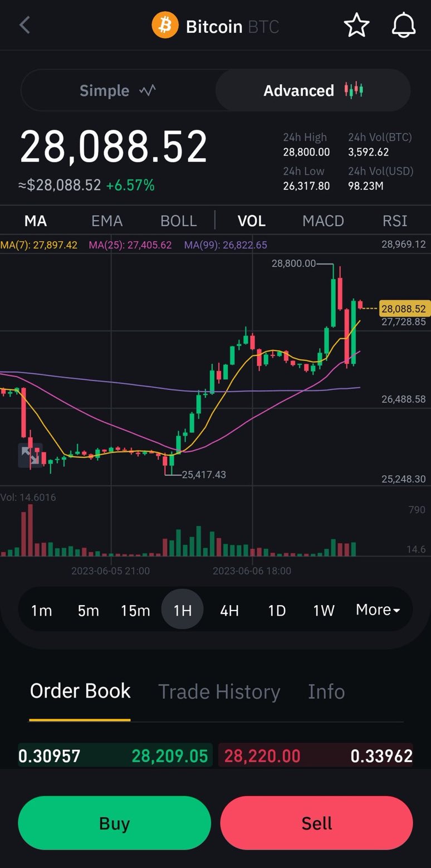Screen dimensions: 431x868
Task: Enable the MA indicator
Action: 36,221
